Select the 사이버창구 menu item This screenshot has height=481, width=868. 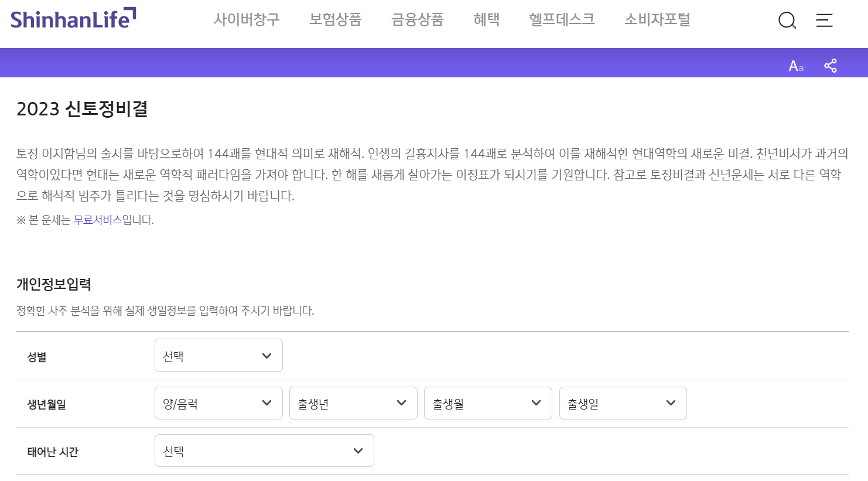coord(247,19)
